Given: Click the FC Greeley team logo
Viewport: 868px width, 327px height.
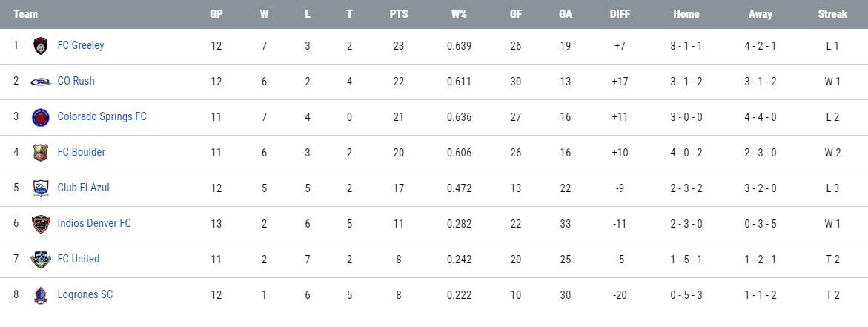Looking at the screenshot, I should click(x=41, y=46).
